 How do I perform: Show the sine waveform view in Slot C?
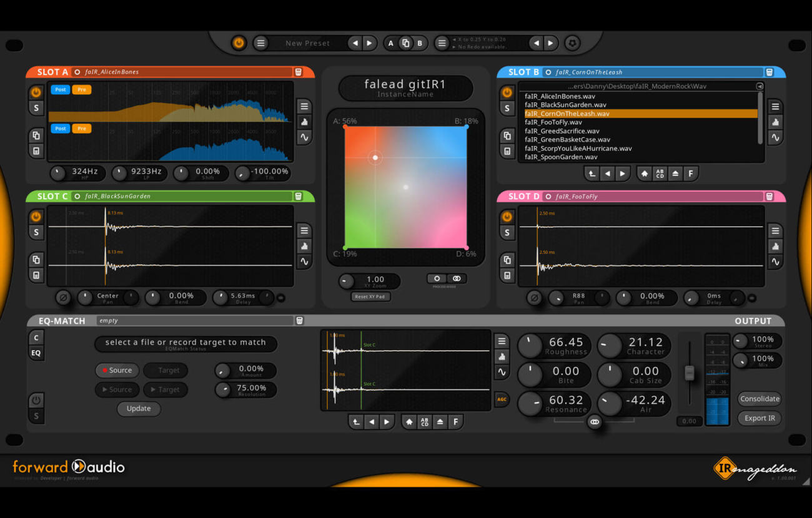point(304,261)
